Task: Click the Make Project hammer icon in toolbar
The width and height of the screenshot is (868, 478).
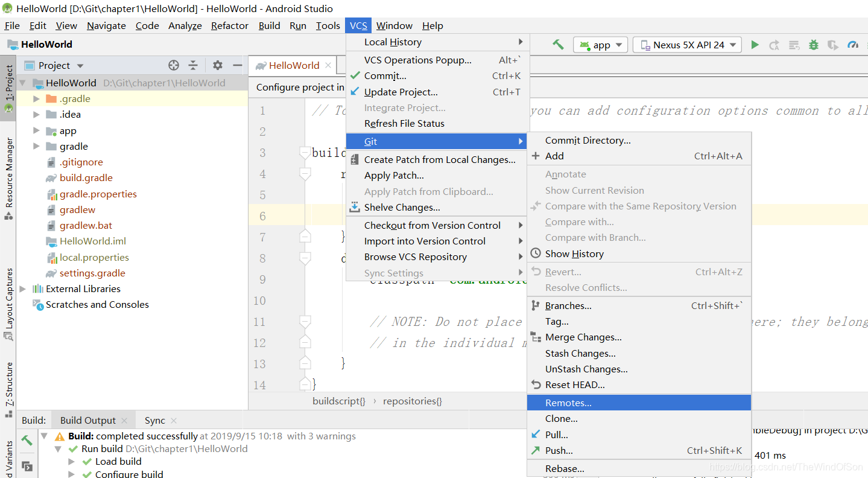Action: point(559,45)
